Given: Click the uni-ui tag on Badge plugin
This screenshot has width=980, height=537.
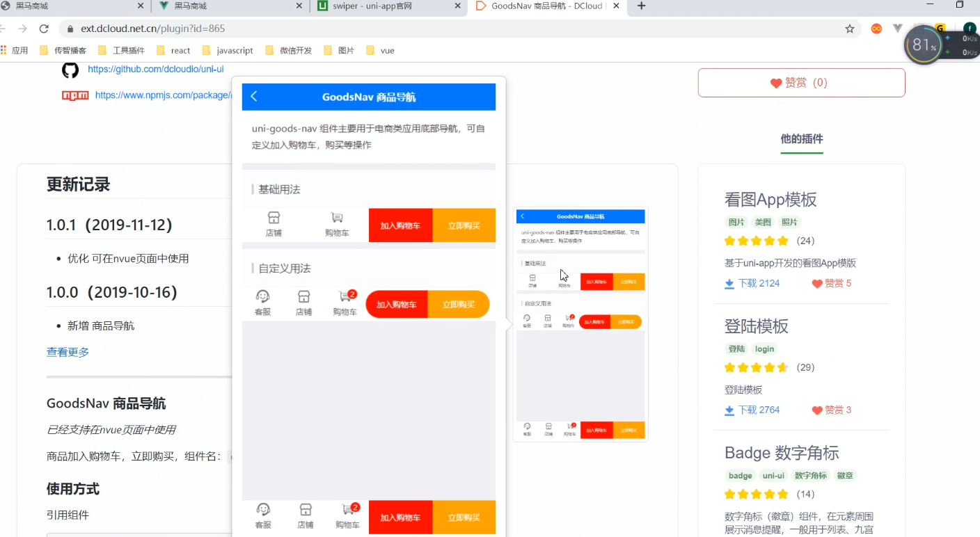Looking at the screenshot, I should point(773,476).
